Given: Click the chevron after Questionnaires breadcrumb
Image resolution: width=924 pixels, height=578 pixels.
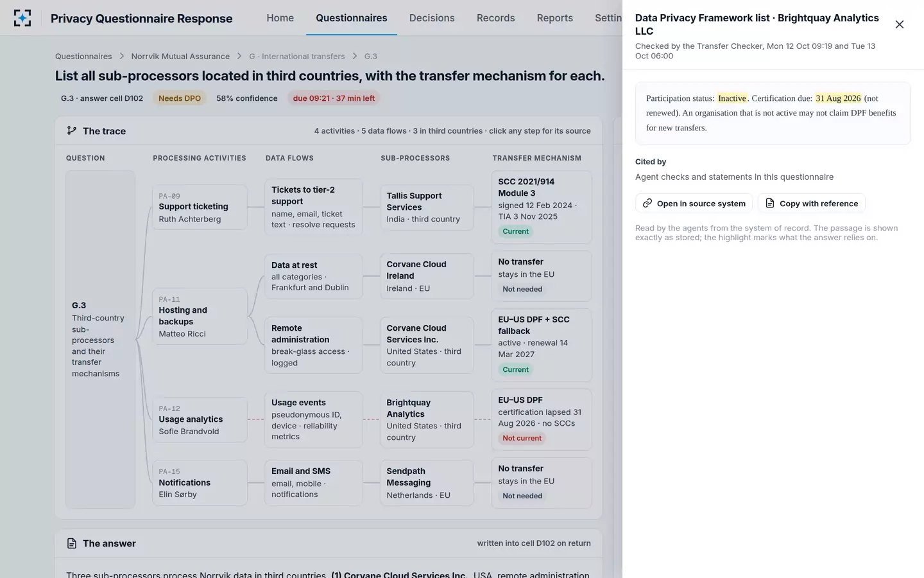Looking at the screenshot, I should [122, 56].
